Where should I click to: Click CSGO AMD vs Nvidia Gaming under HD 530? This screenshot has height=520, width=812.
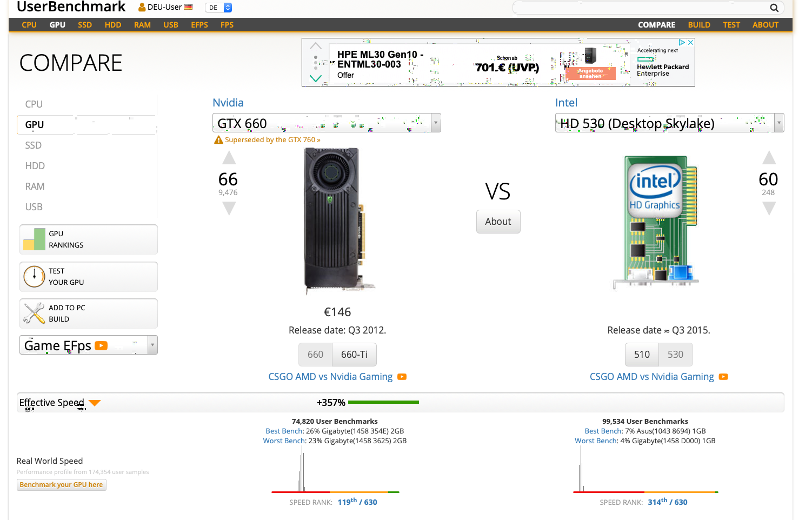point(652,377)
